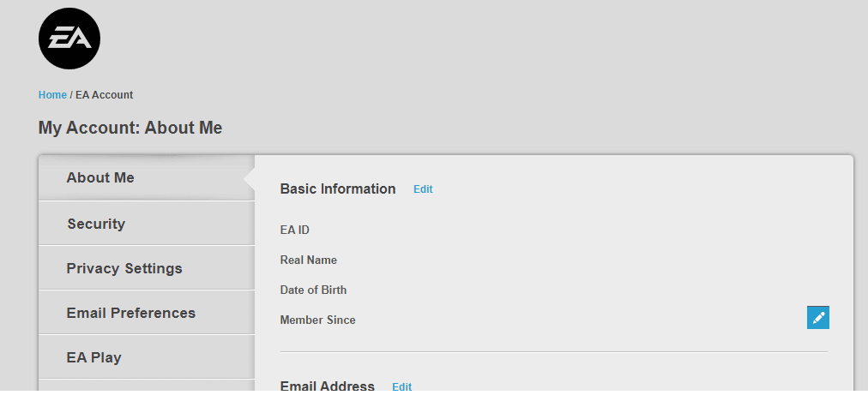Open the Security tab
868x395 pixels.
click(x=146, y=224)
